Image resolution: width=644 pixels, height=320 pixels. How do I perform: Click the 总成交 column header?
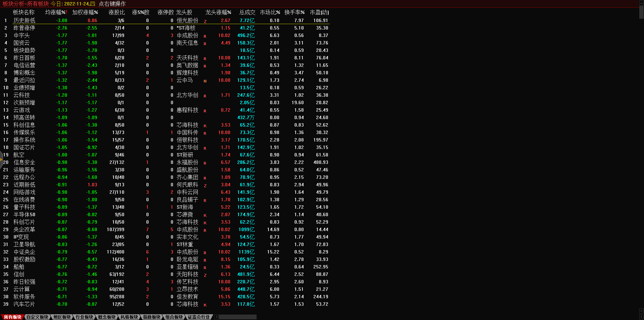(247, 12)
